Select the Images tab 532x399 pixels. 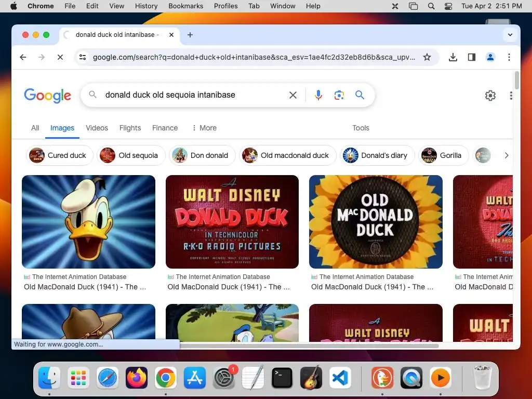[62, 128]
